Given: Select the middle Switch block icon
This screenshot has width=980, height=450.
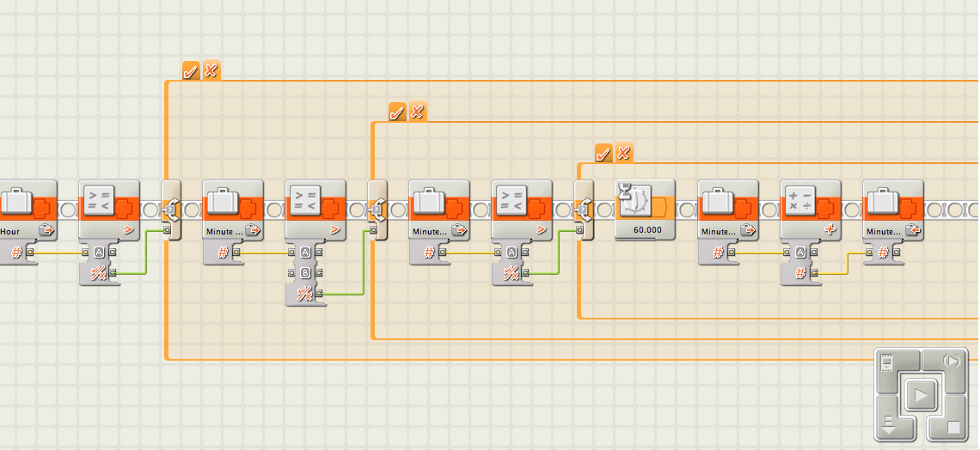Looking at the screenshot, I should pyautogui.click(x=377, y=211).
